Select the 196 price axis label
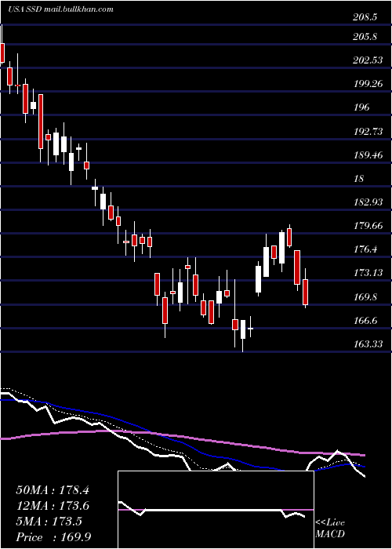 coord(361,107)
